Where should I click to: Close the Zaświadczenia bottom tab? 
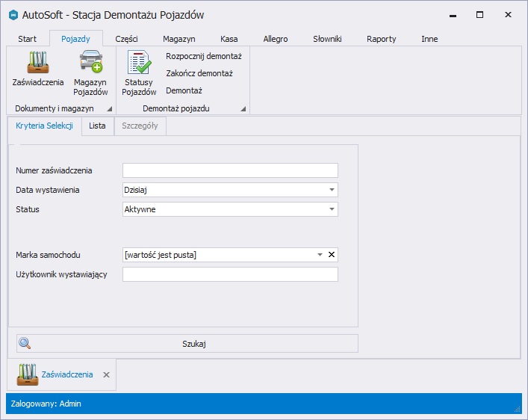click(x=106, y=374)
